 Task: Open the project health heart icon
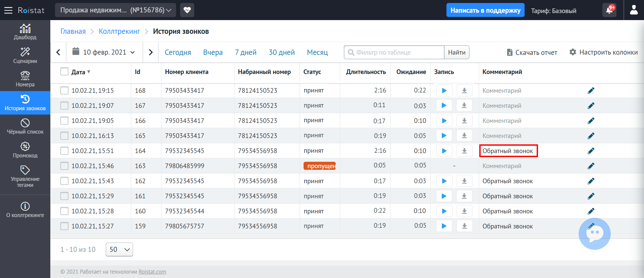pyautogui.click(x=187, y=10)
